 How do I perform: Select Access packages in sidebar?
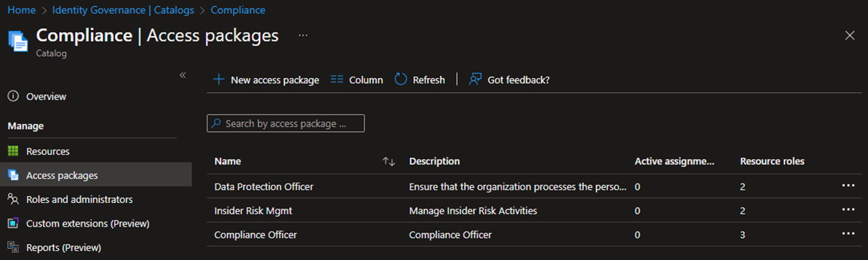click(95, 175)
